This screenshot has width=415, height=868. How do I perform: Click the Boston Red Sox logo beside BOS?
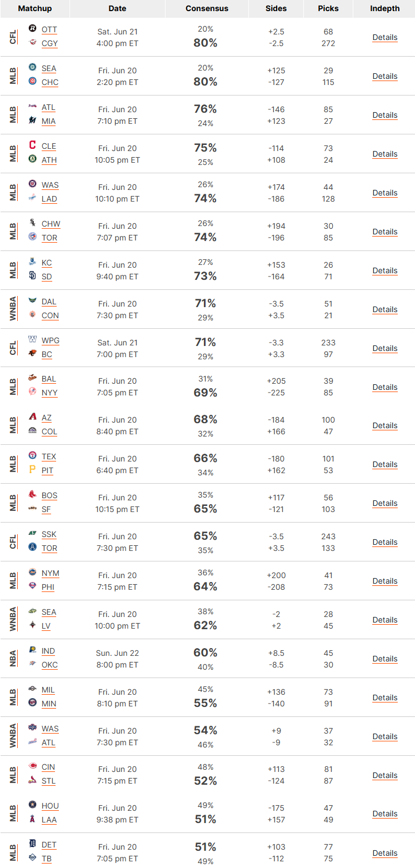[32, 495]
